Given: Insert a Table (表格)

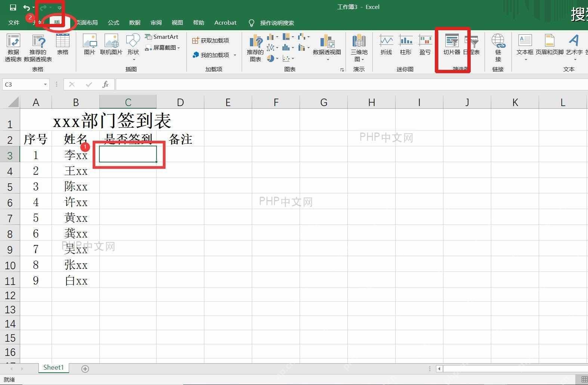Looking at the screenshot, I should (x=62, y=45).
